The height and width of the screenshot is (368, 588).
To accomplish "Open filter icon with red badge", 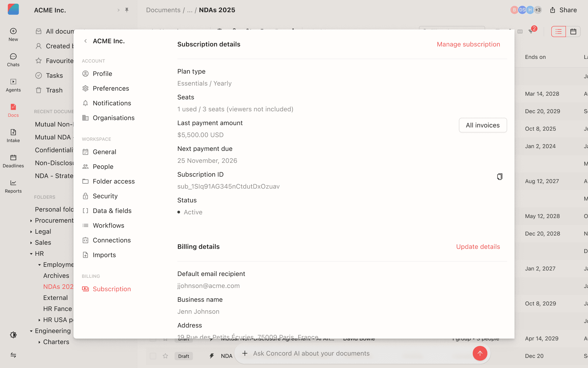I will point(531,31).
